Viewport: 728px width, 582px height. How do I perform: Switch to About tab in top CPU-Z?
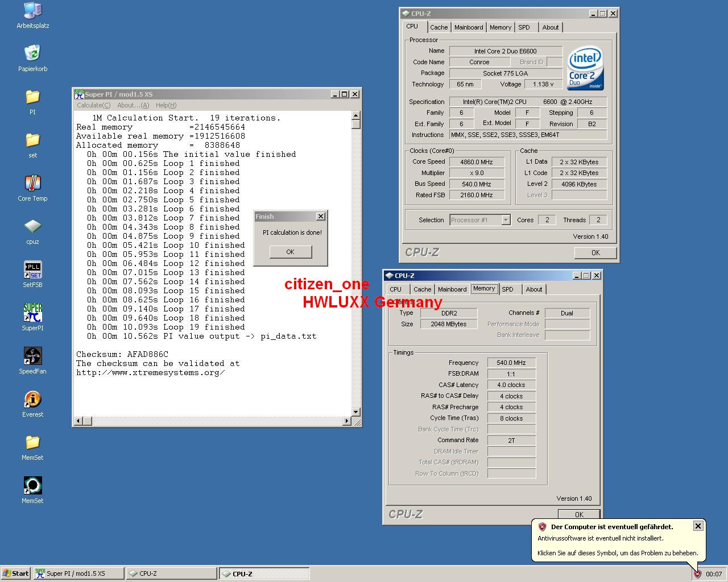click(x=551, y=27)
